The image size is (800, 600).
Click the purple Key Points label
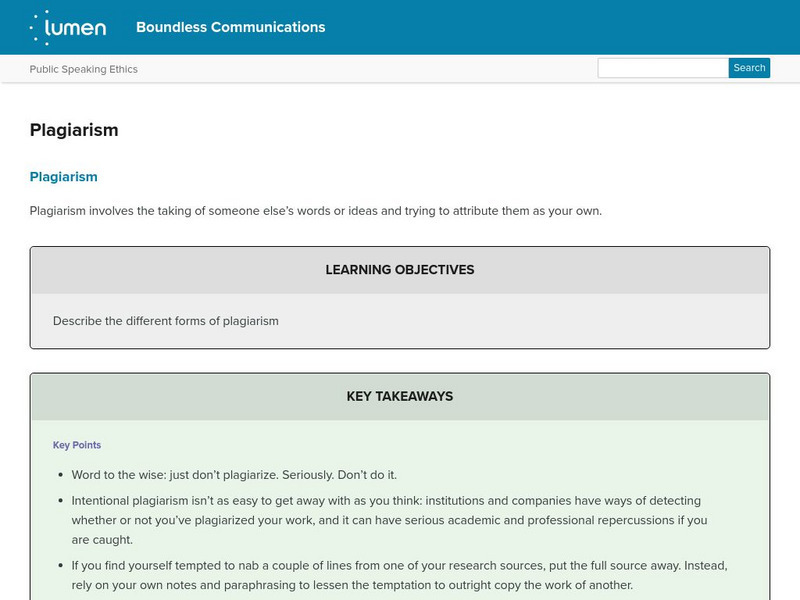tap(77, 445)
